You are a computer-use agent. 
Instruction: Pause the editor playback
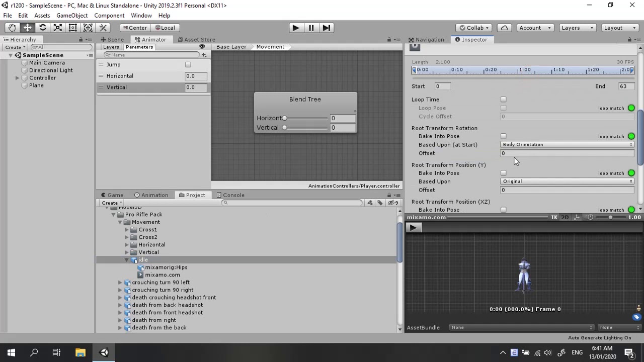311,28
